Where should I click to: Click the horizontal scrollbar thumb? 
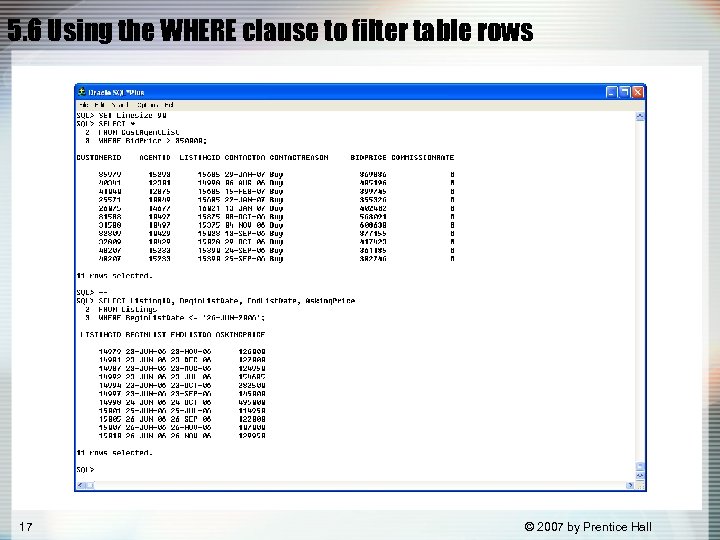(x=90, y=485)
